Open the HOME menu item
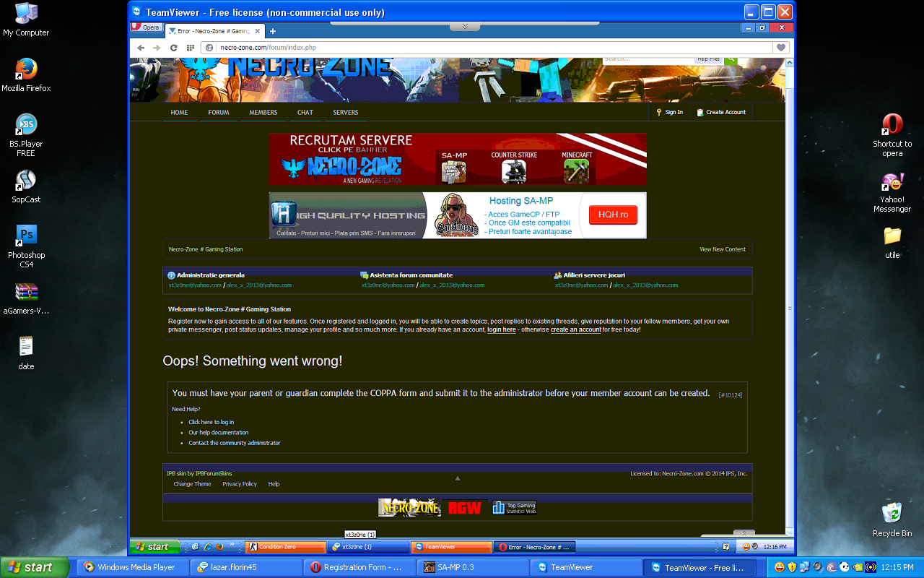Screen dimensions: 924x578 click(x=179, y=113)
